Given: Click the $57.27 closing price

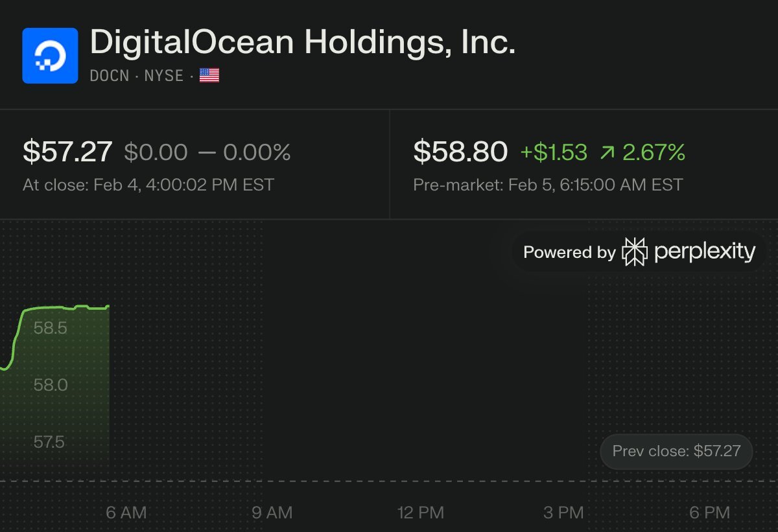Looking at the screenshot, I should click(x=67, y=152).
